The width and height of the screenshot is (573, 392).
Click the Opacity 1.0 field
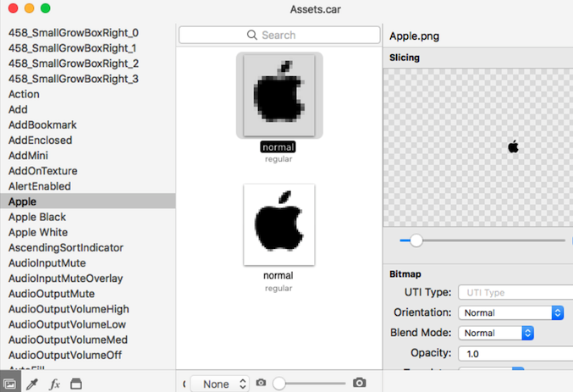pos(515,354)
